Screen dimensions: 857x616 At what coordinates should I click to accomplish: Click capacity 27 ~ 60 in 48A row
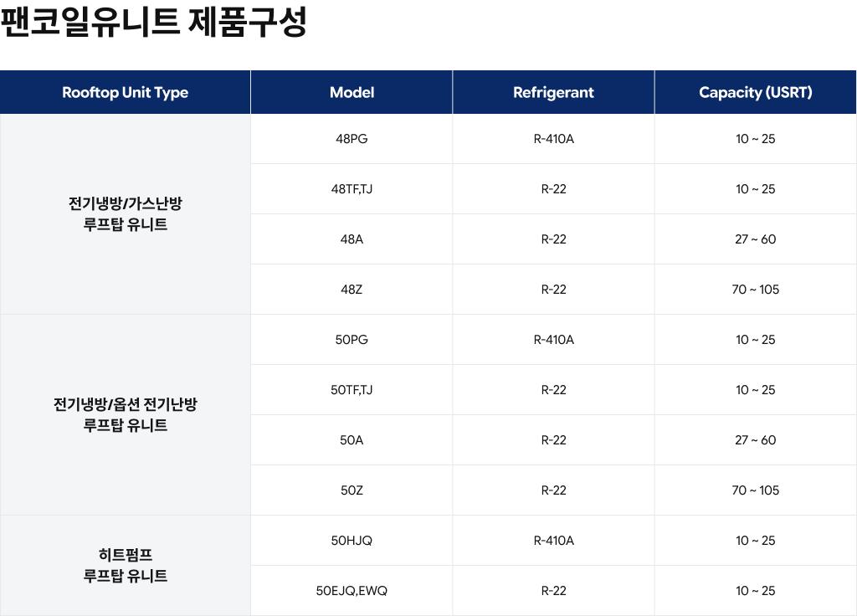pos(756,239)
